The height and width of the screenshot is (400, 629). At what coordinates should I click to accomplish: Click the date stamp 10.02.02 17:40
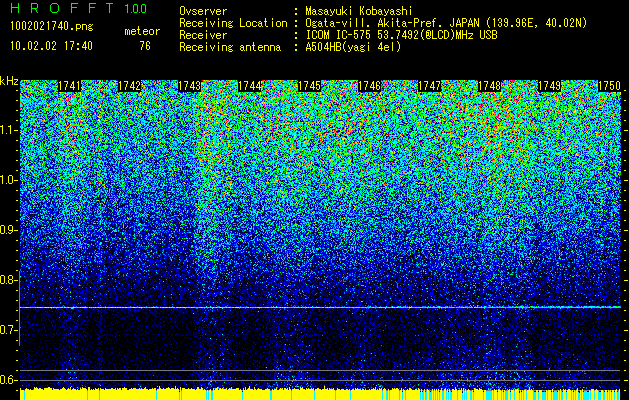51,46
